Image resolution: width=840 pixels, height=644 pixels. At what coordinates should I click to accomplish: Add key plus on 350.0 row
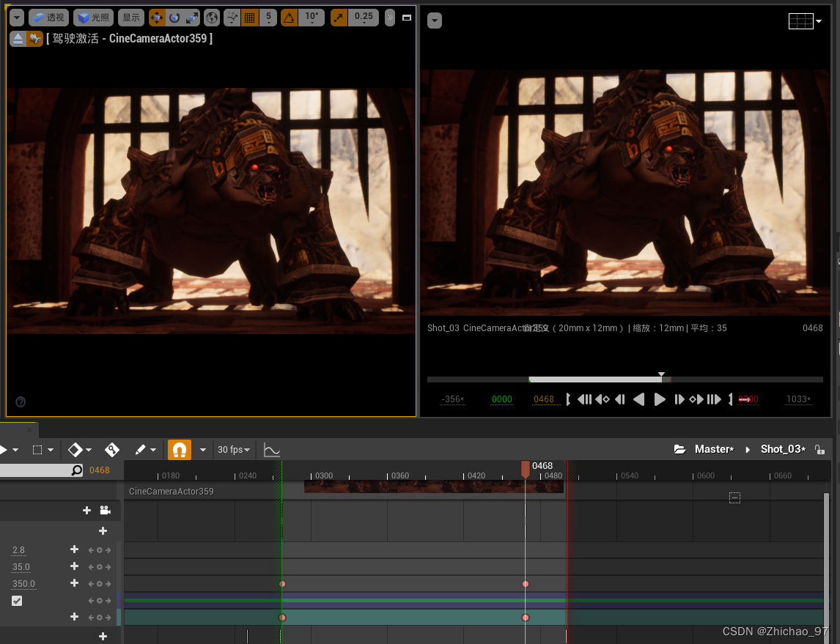point(75,583)
